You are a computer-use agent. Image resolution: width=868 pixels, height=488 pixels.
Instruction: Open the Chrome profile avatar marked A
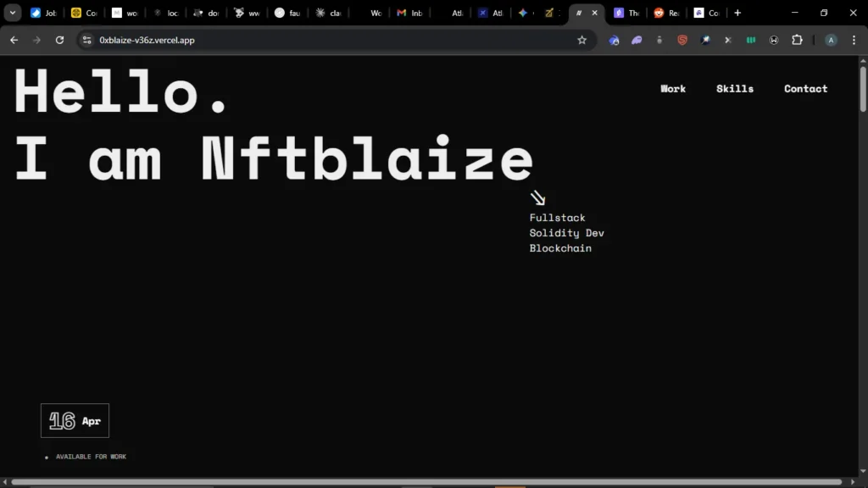[831, 40]
